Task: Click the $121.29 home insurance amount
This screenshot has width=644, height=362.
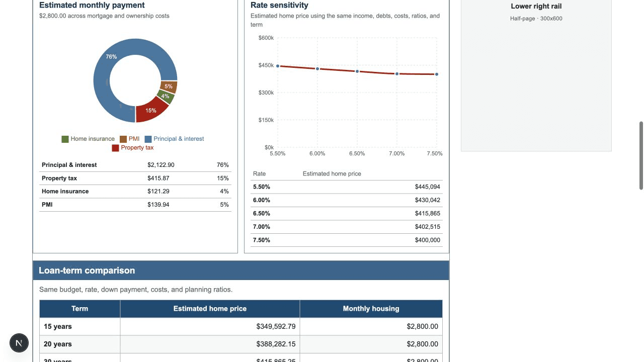Action: (158, 192)
